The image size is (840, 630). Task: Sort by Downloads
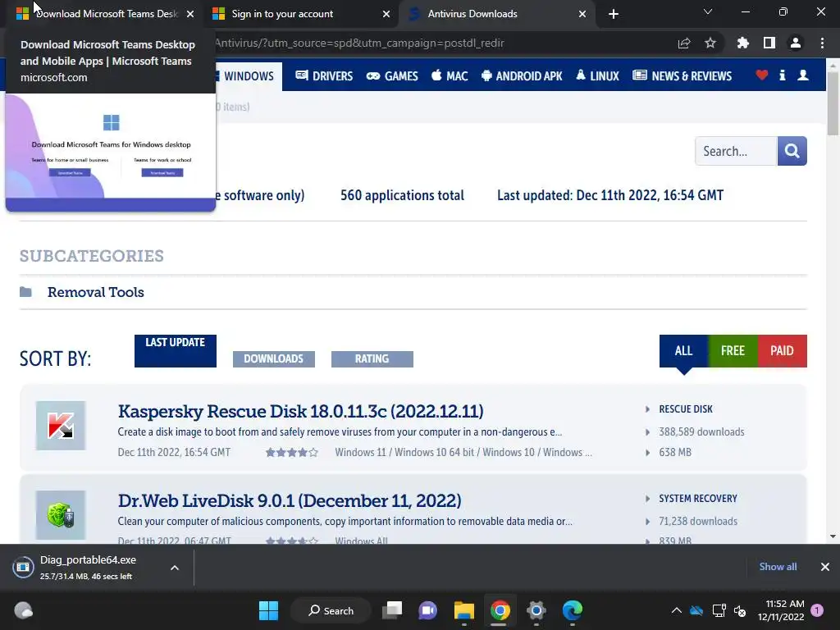click(274, 359)
